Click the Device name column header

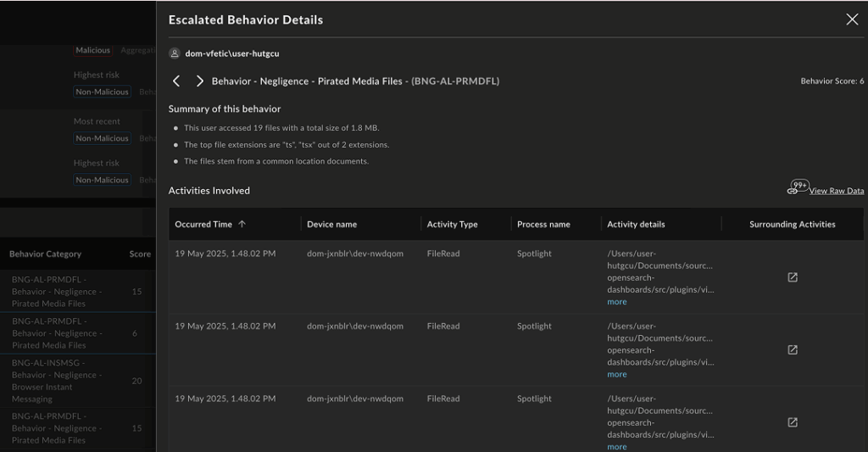pyautogui.click(x=331, y=225)
